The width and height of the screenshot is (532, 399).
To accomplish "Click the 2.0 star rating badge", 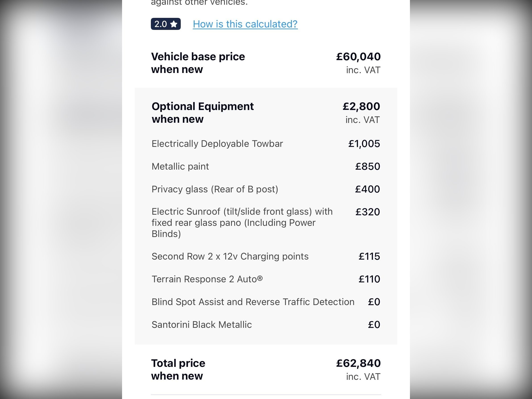I will [165, 24].
